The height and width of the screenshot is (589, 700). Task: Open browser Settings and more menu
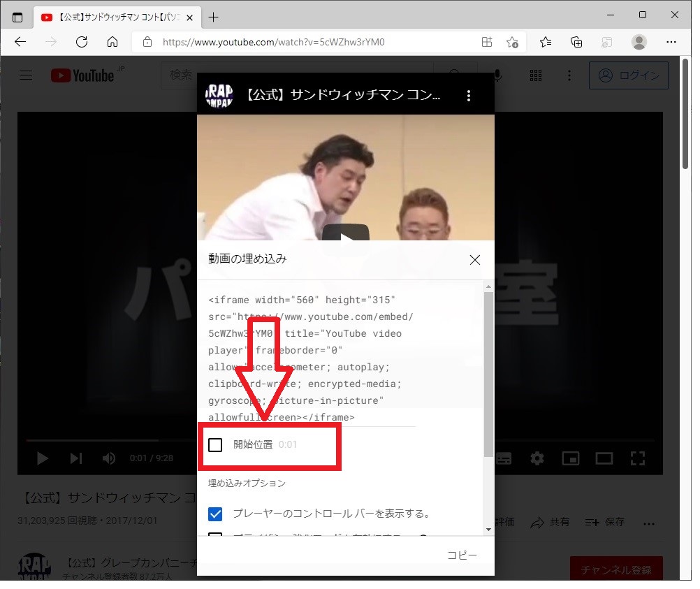(671, 43)
